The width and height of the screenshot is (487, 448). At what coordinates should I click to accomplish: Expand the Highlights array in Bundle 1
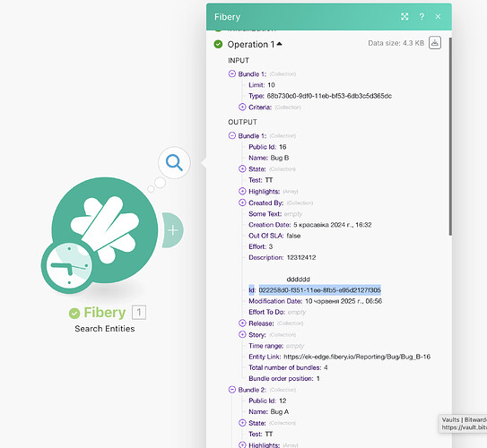[x=242, y=191]
